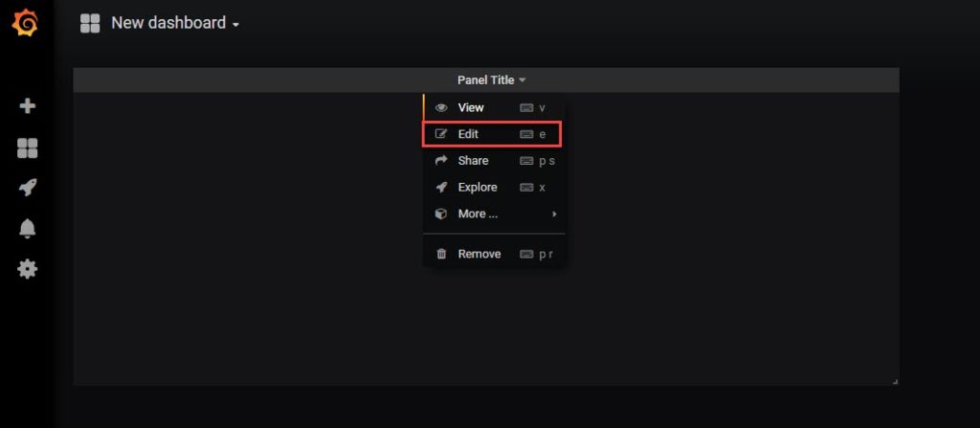The width and height of the screenshot is (980, 428).
Task: Click the eye icon next to View
Action: 441,107
